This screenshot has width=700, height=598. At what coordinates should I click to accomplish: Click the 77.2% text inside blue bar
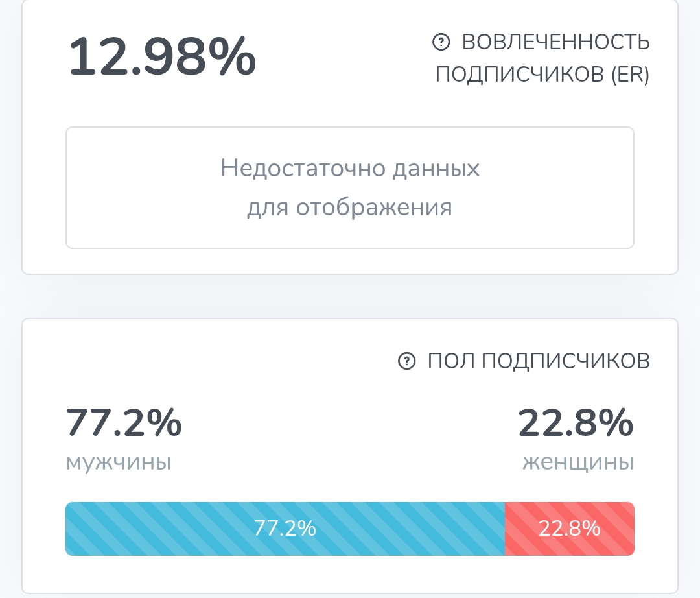[285, 529]
